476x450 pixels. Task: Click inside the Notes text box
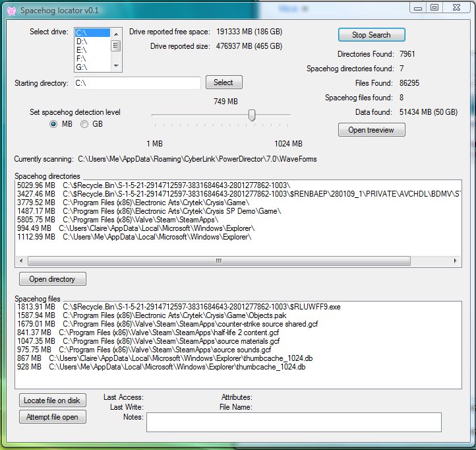tap(293, 422)
